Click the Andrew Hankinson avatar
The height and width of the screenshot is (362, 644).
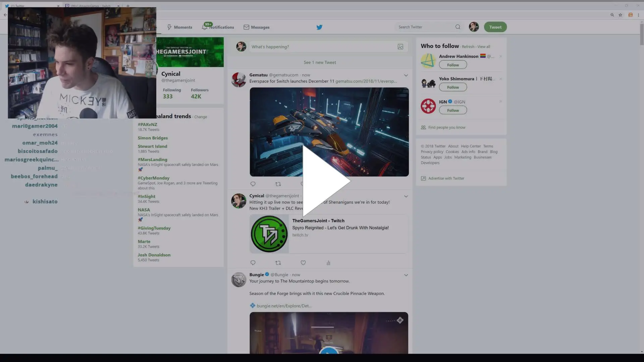click(428, 61)
